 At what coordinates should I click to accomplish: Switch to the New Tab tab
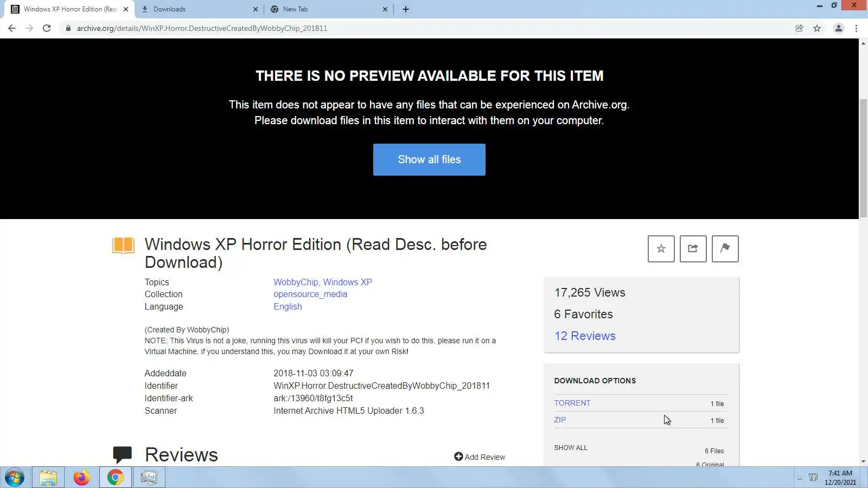tap(329, 9)
